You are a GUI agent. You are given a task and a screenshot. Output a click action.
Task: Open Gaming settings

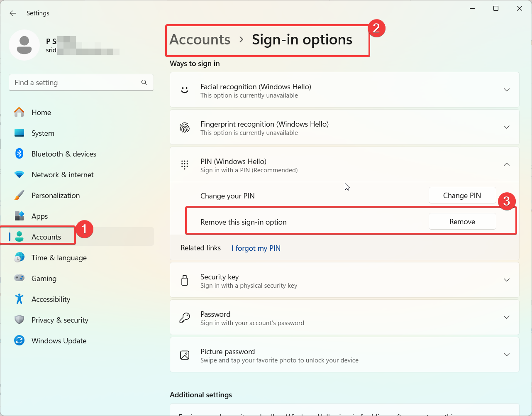coord(44,278)
